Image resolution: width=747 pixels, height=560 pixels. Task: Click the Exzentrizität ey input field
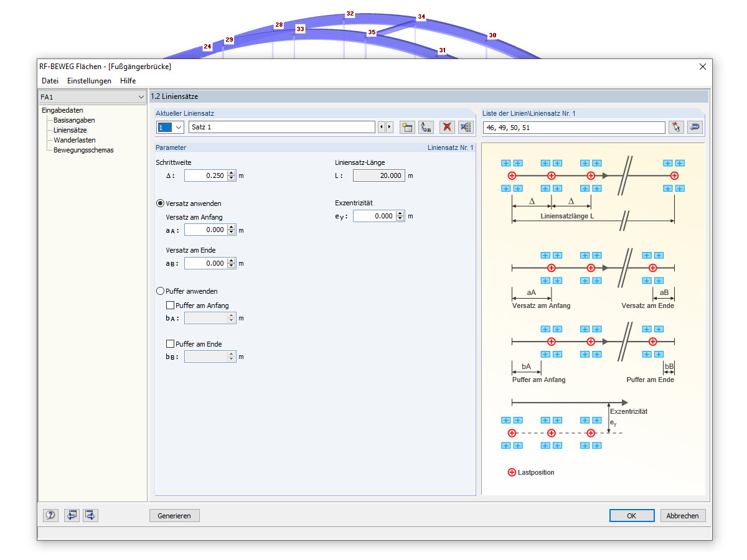375,216
